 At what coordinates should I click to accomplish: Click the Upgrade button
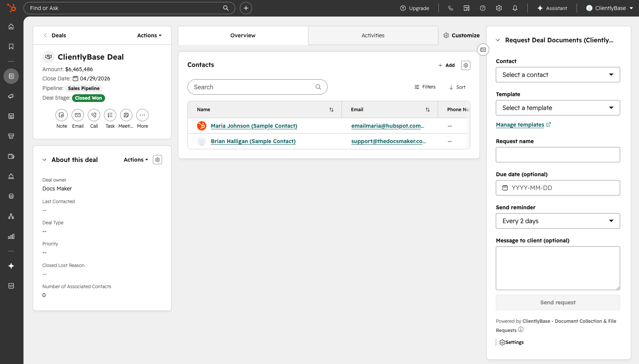(415, 8)
